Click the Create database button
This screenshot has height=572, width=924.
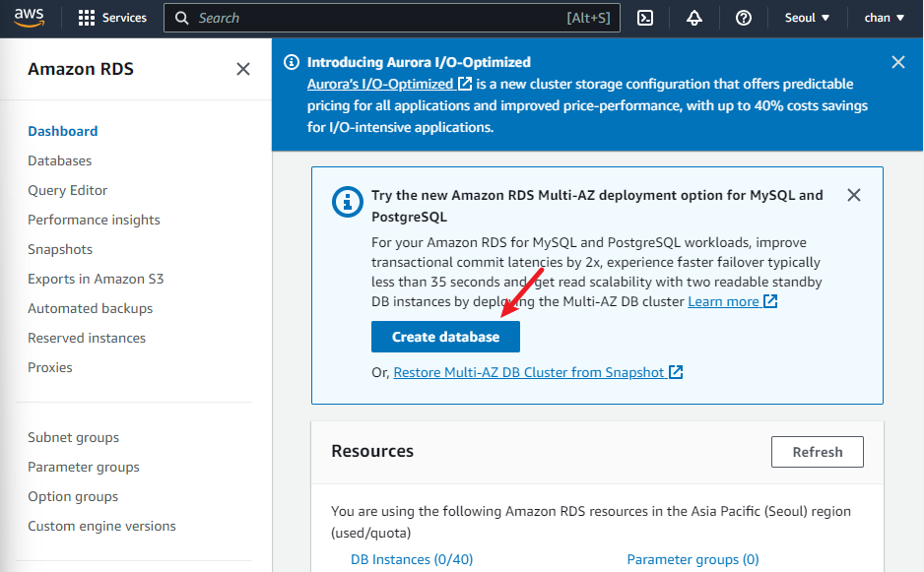click(x=445, y=337)
